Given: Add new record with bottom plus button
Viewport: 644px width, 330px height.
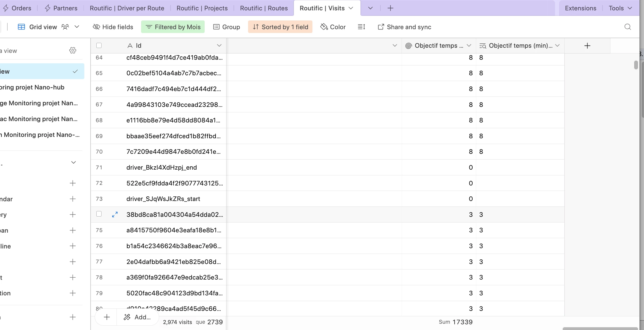Looking at the screenshot, I should tap(107, 317).
